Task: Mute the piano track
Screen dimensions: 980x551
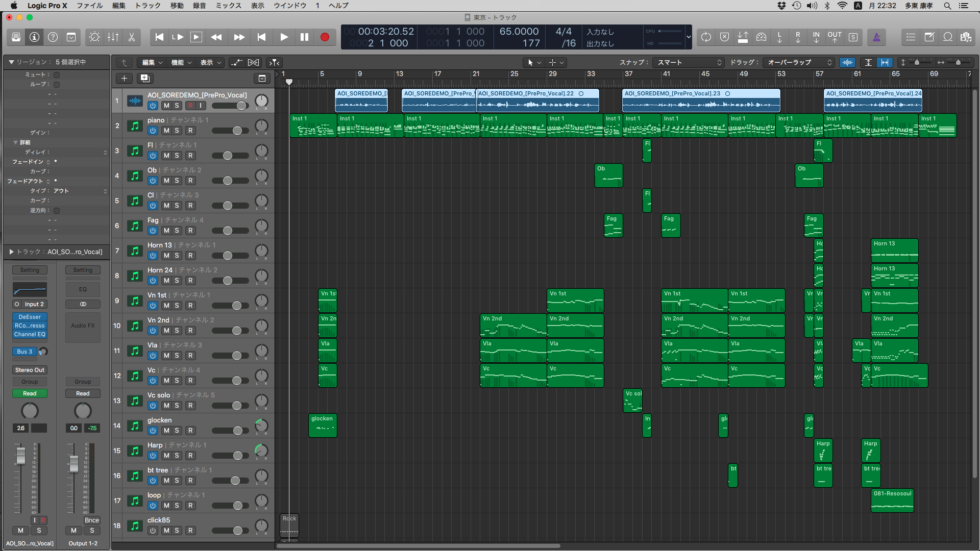Action: [166, 131]
